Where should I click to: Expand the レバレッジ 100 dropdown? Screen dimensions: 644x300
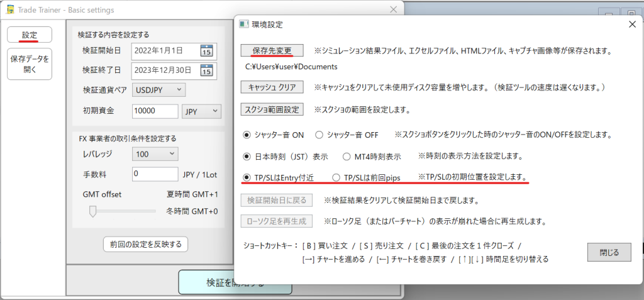pyautogui.click(x=155, y=153)
